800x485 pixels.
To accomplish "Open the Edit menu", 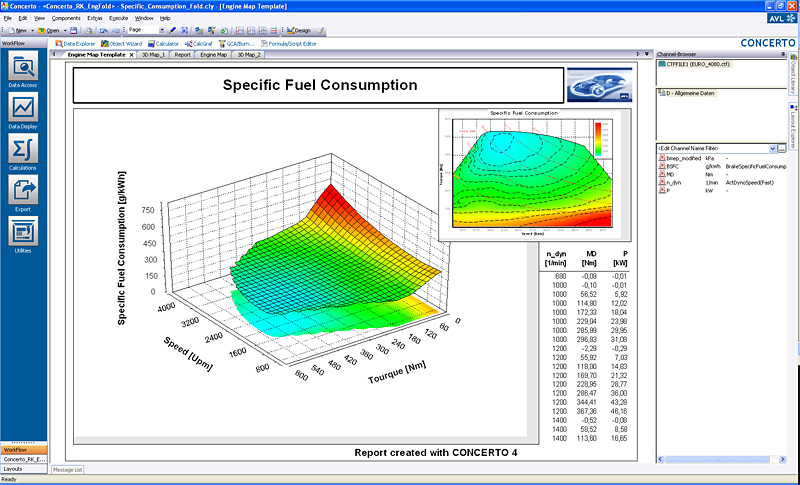I will pyautogui.click(x=23, y=18).
